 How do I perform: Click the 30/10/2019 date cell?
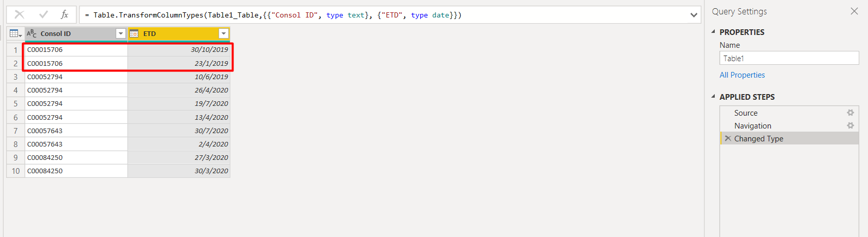click(179, 50)
